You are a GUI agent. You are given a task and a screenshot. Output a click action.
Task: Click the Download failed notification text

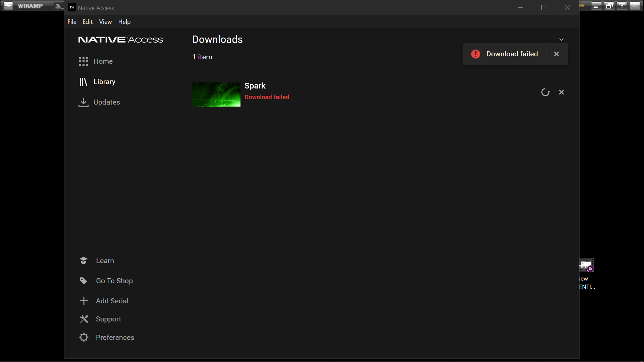point(512,54)
